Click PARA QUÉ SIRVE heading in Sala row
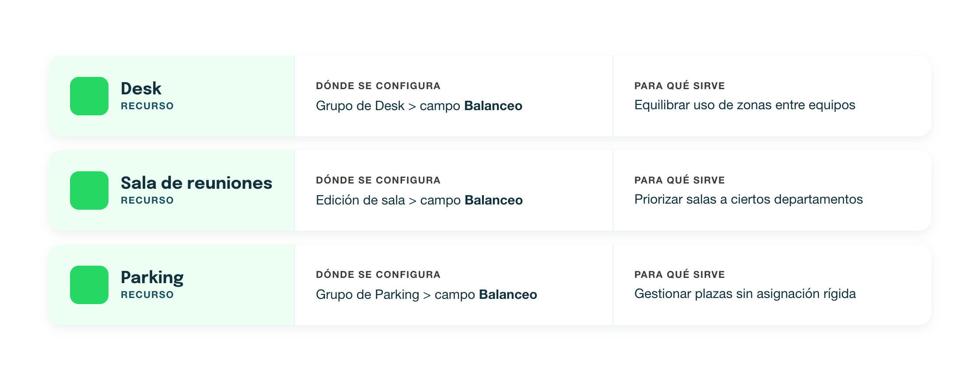The image size is (980, 388). point(679,180)
